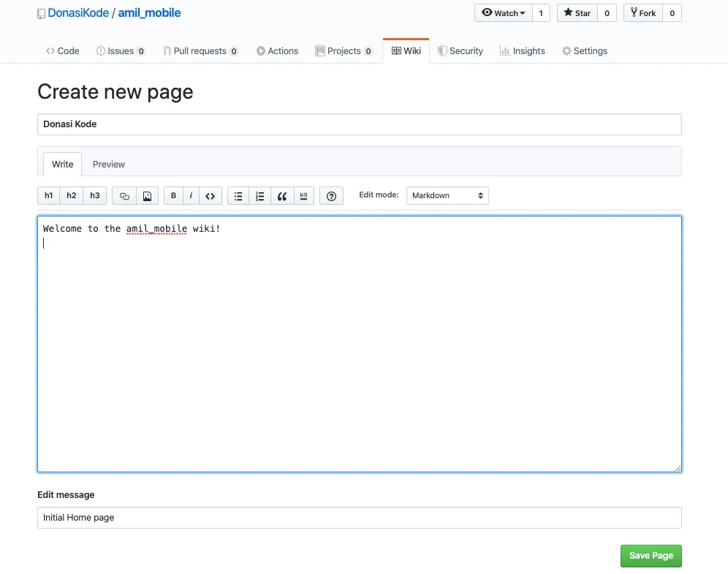
Task: Insert an image using the image icon
Action: [x=147, y=195]
